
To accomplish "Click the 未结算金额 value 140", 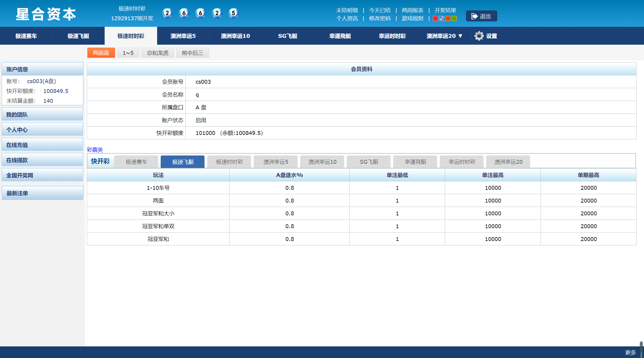I will pyautogui.click(x=48, y=101).
